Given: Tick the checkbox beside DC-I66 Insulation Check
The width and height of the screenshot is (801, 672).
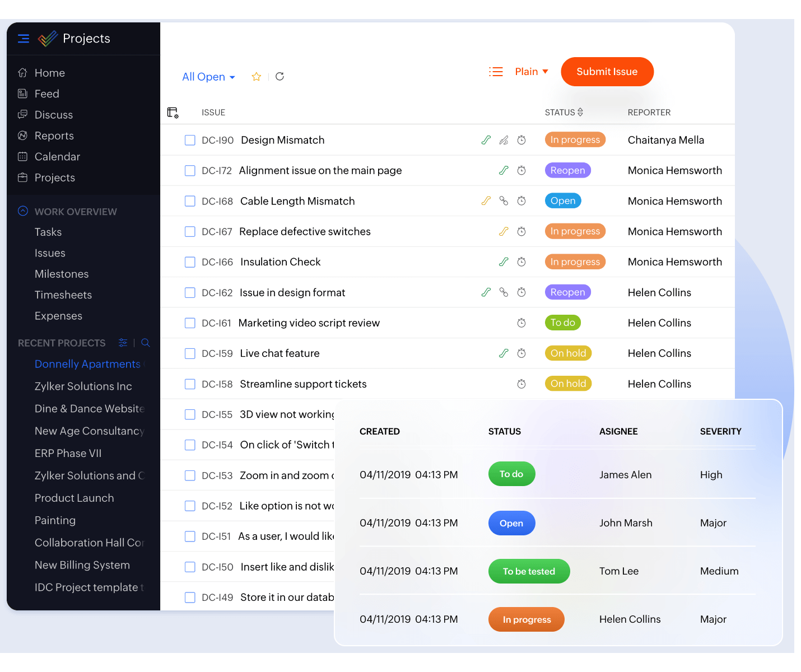Looking at the screenshot, I should click(x=190, y=262).
